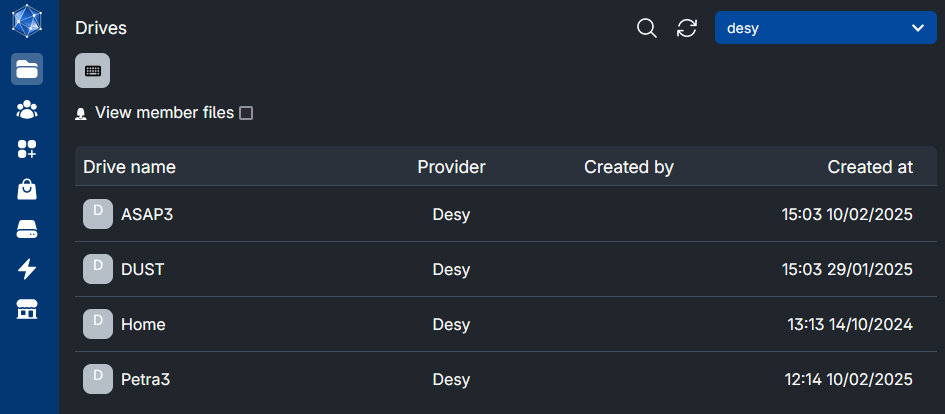Click the app logo in sidebar
The width and height of the screenshot is (945, 414).
click(27, 23)
